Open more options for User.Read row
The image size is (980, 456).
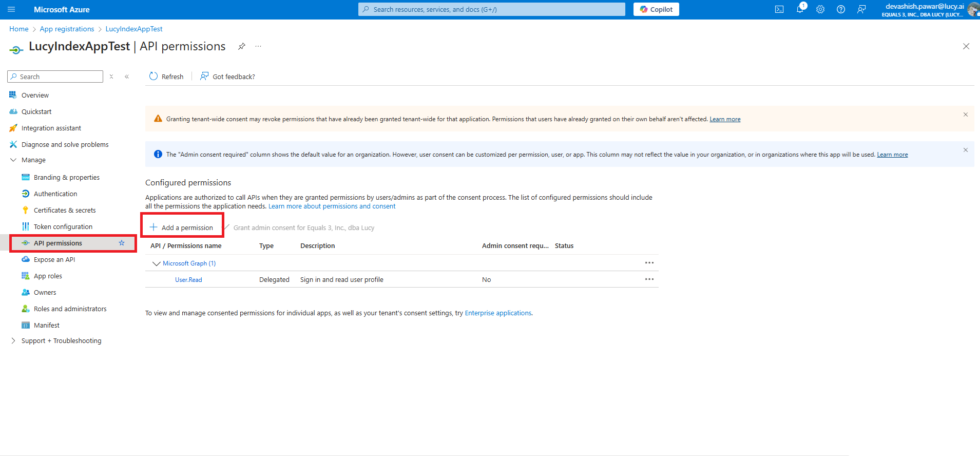coord(649,279)
